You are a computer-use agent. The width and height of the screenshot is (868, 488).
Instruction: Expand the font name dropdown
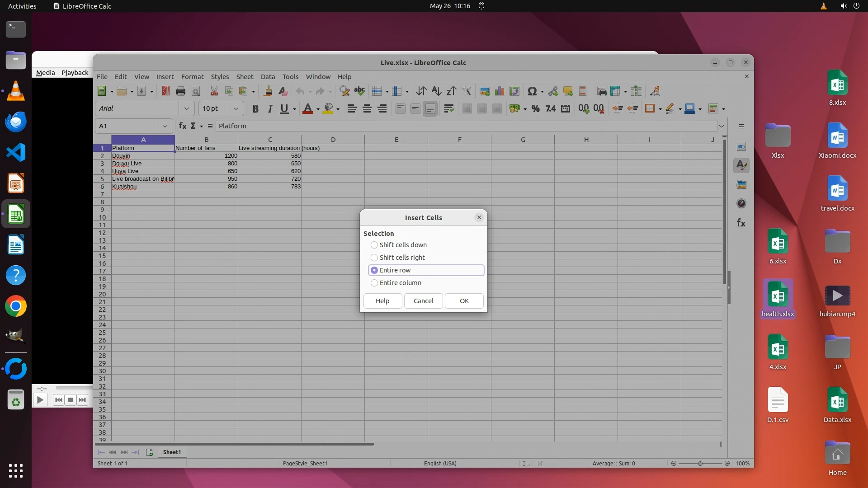(186, 108)
